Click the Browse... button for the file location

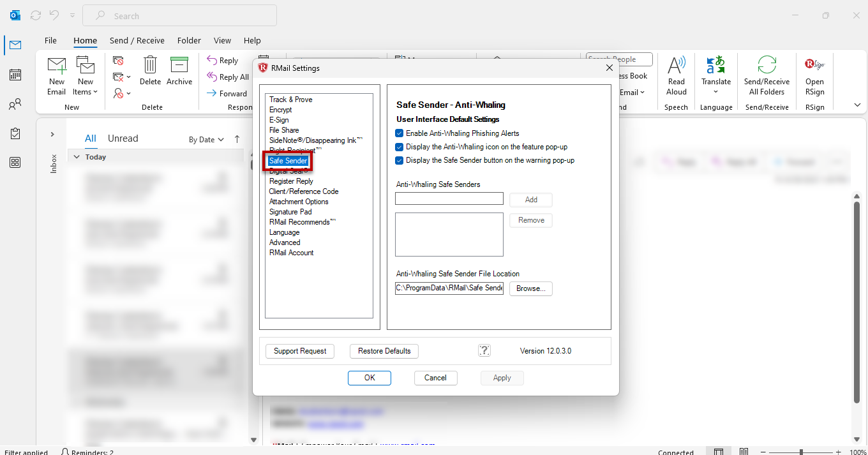coord(531,288)
